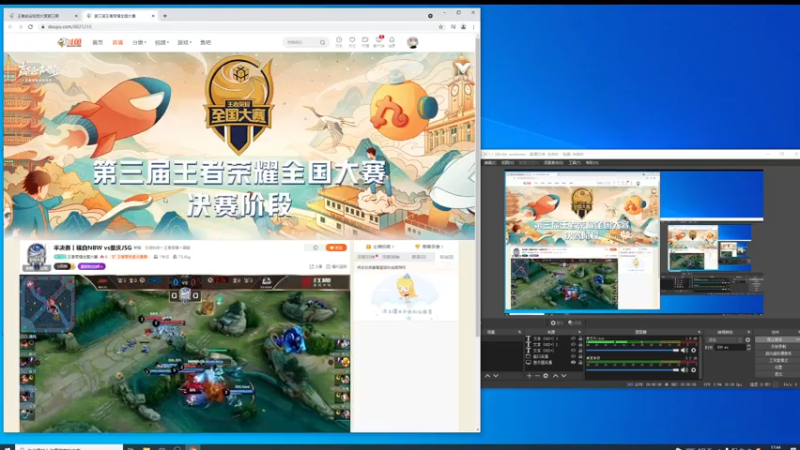Open settings gear for first mixer channel
The height and width of the screenshot is (450, 800).
coord(693,351)
